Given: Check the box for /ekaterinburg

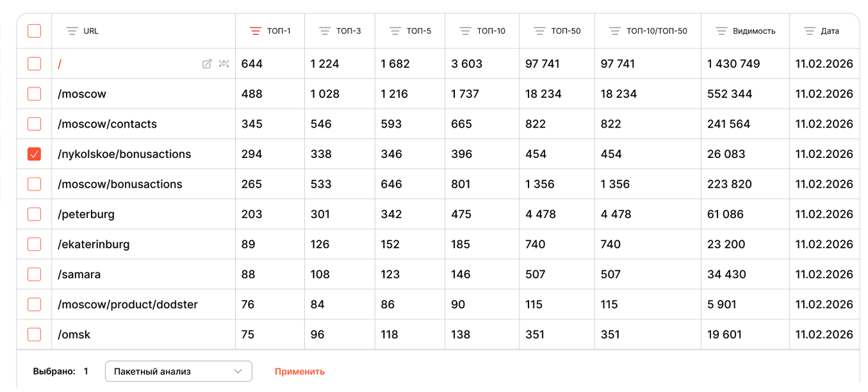Looking at the screenshot, I should pos(34,244).
